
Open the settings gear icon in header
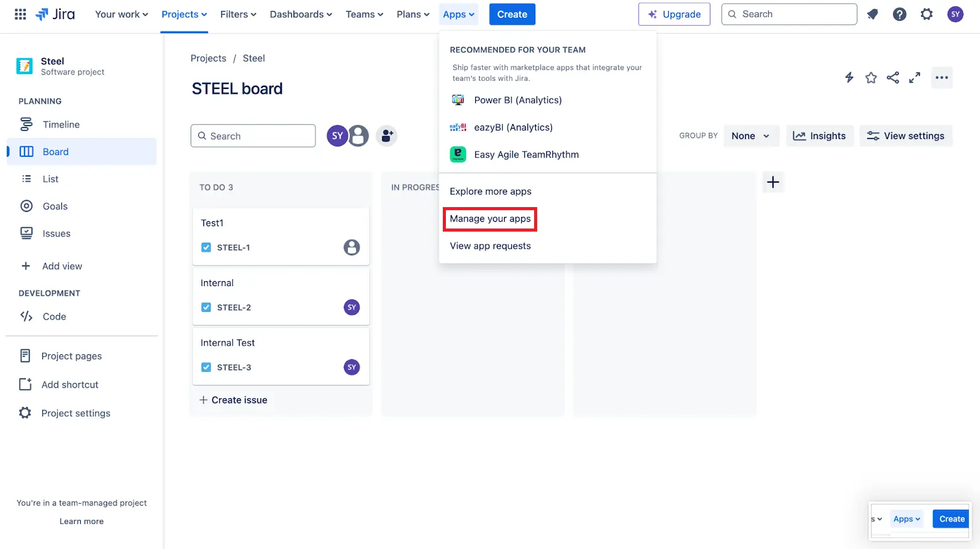click(927, 14)
